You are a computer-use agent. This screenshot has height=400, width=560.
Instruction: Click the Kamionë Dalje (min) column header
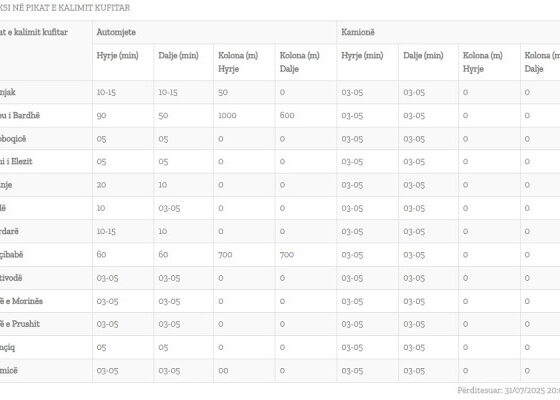(424, 55)
